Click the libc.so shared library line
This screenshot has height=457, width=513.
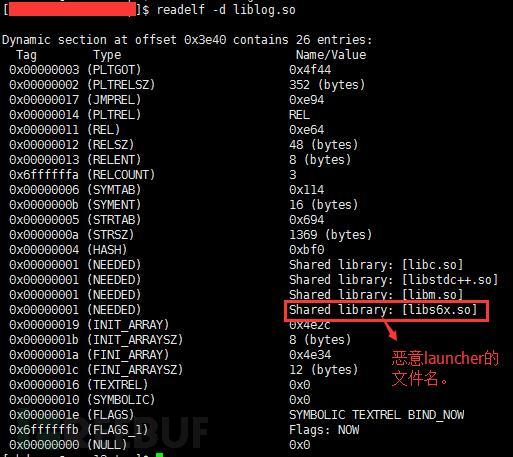[x=376, y=265]
